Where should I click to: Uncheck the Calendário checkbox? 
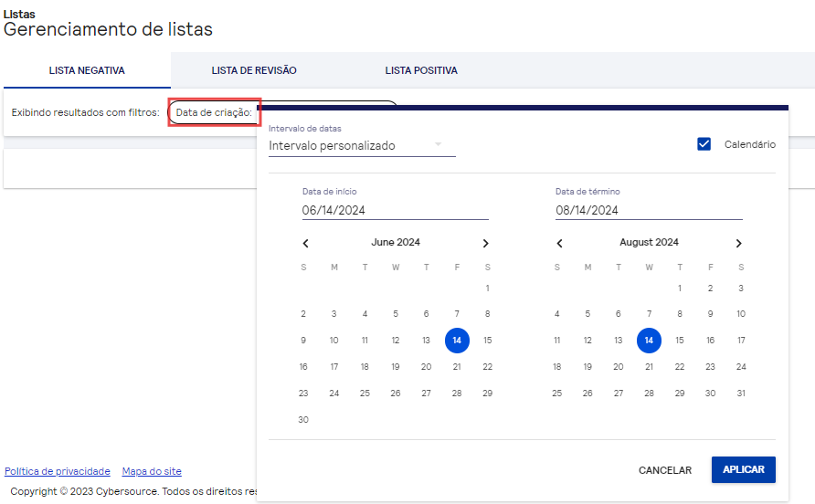(704, 144)
